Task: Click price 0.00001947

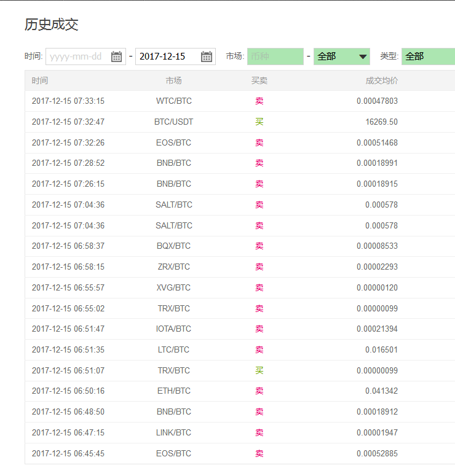Action: [377, 432]
